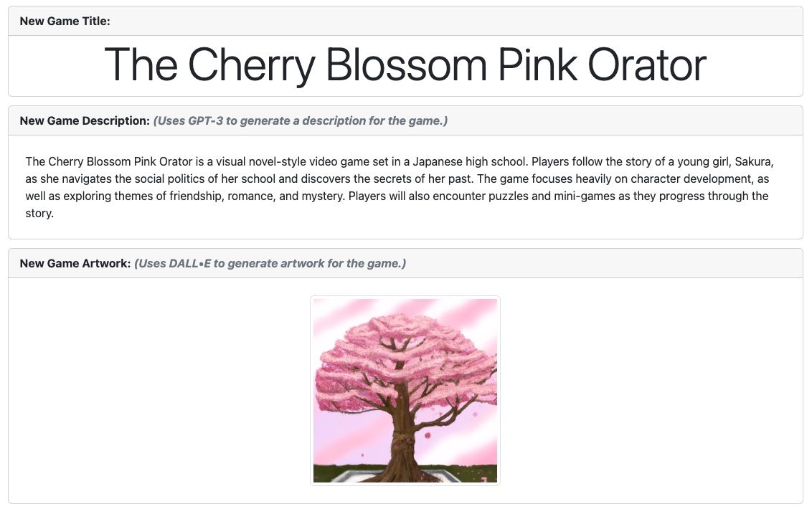Click the name "Sakura" in the description
Viewport: 812px width, 509px height.
click(754, 161)
